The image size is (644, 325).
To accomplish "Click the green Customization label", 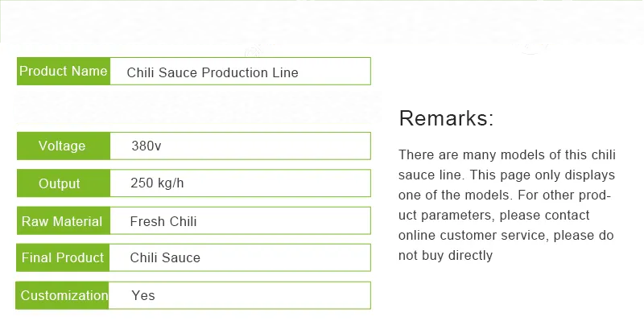I will (64, 295).
